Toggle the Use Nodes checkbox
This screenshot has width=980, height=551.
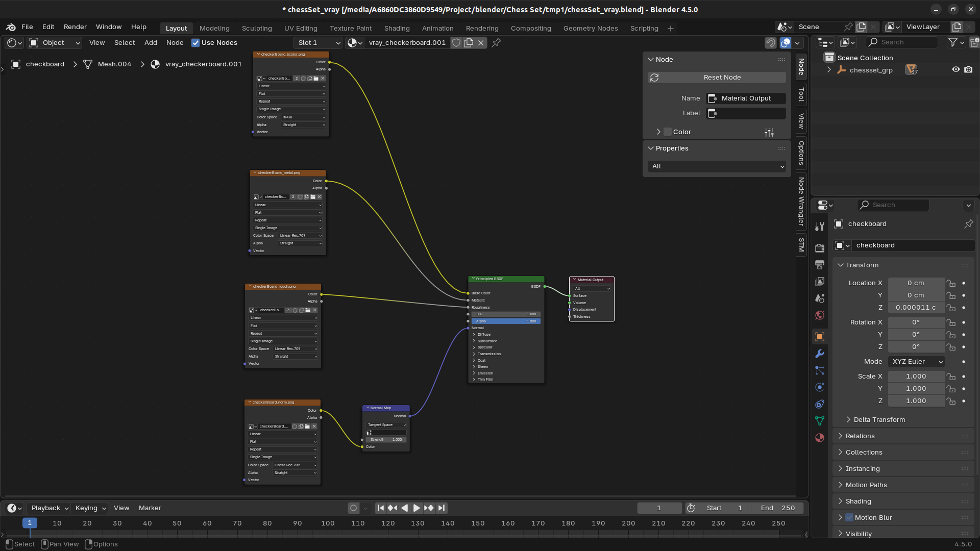pos(195,43)
